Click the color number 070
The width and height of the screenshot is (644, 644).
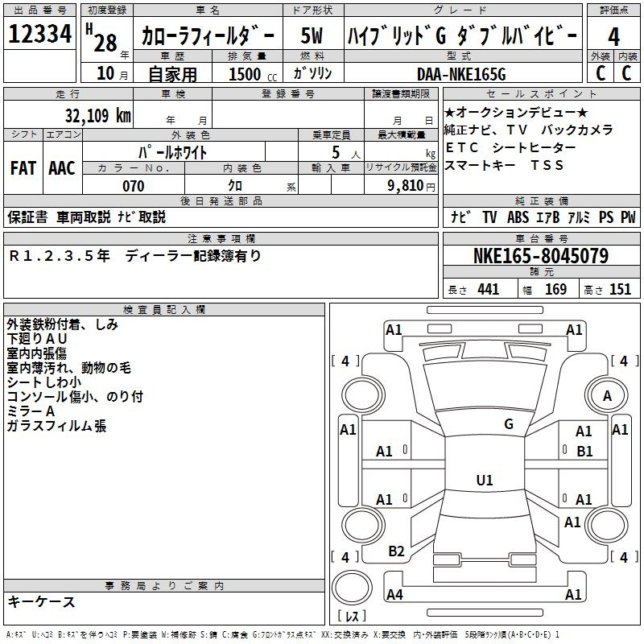point(133,186)
